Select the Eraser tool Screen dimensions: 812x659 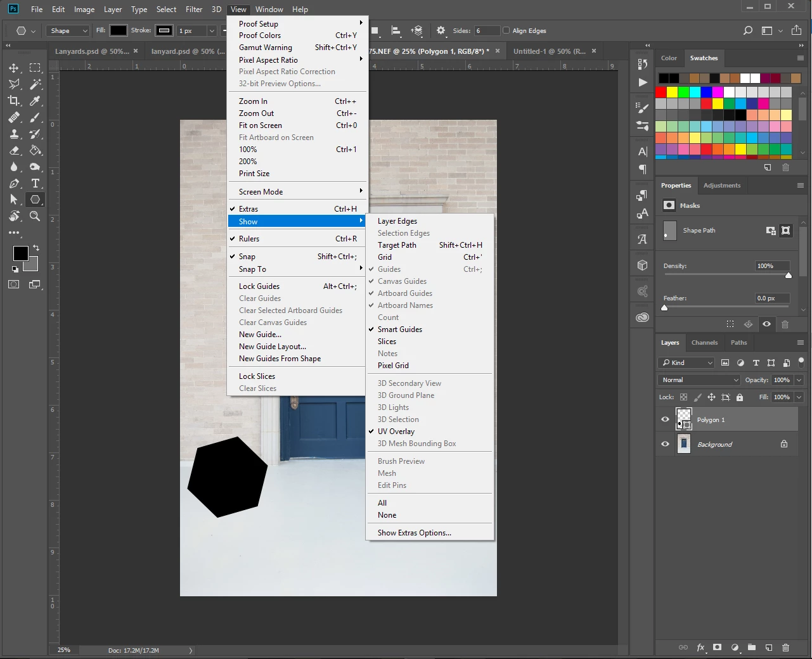tap(14, 150)
